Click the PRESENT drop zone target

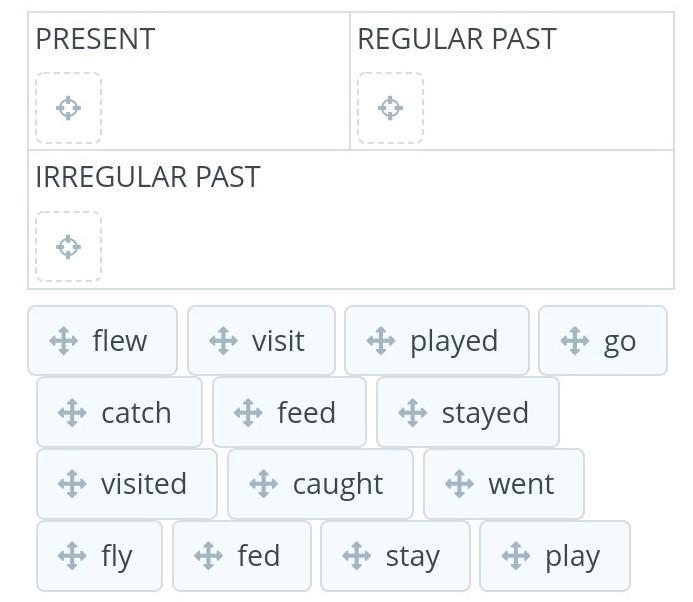[68, 108]
